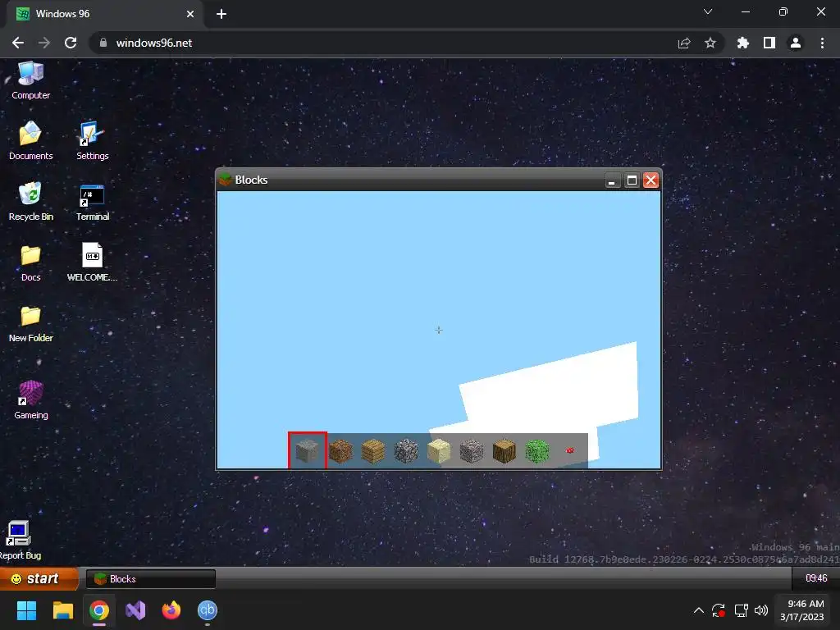Click Chrome icon in host taskbar
Screen dimensions: 840x630
click(x=99, y=610)
